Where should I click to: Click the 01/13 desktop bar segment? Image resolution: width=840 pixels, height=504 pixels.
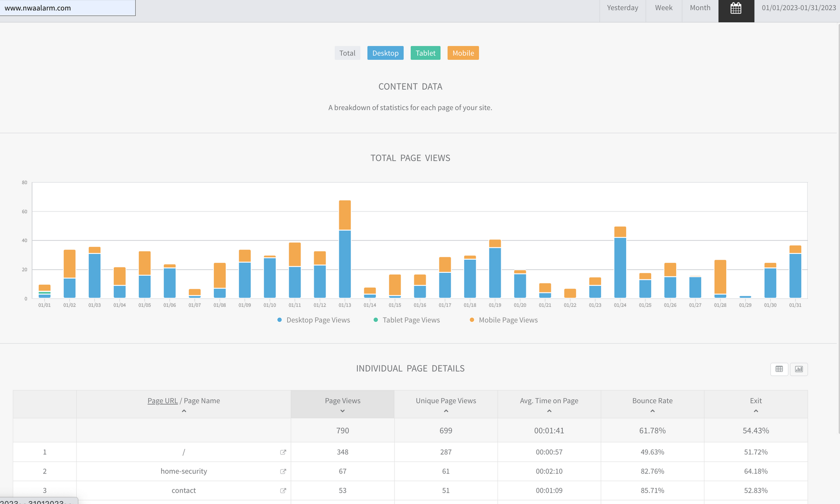pyautogui.click(x=345, y=264)
